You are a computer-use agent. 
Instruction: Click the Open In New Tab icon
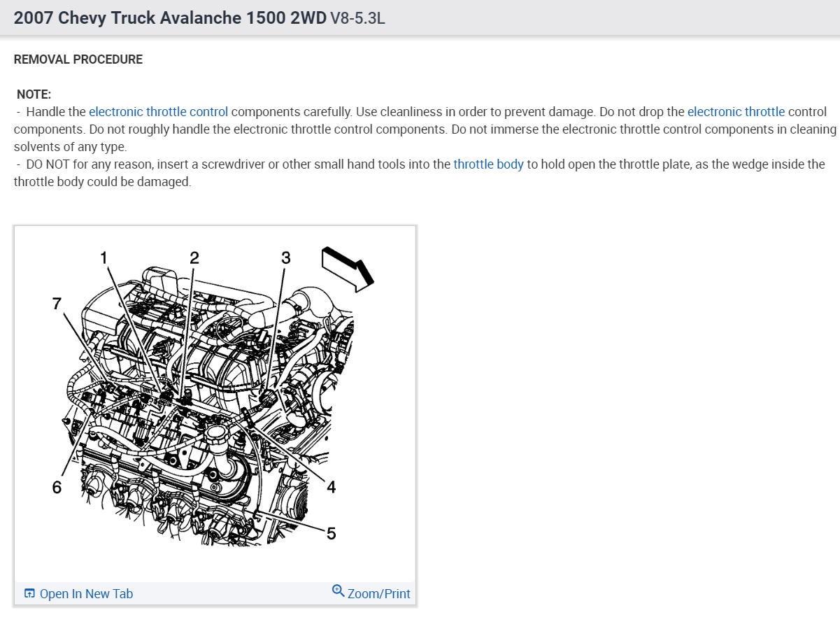pos(29,593)
